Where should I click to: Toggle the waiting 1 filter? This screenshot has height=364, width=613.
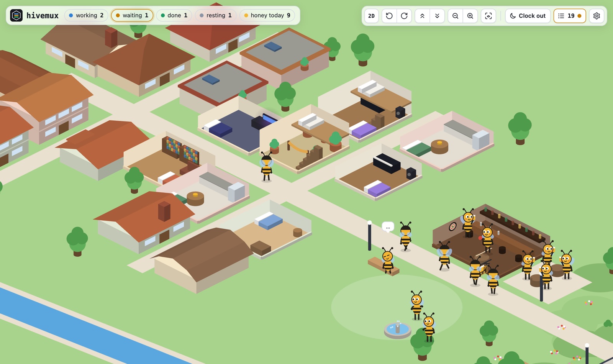coord(132,15)
